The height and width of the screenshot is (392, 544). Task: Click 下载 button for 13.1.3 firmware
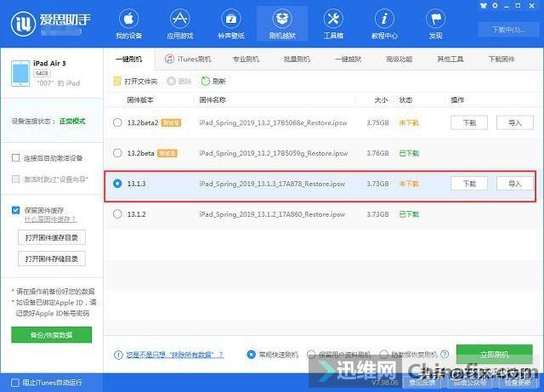pos(469,184)
